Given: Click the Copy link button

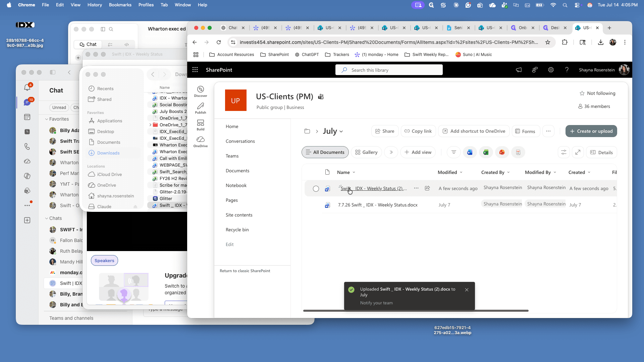Looking at the screenshot, I should coord(418,131).
